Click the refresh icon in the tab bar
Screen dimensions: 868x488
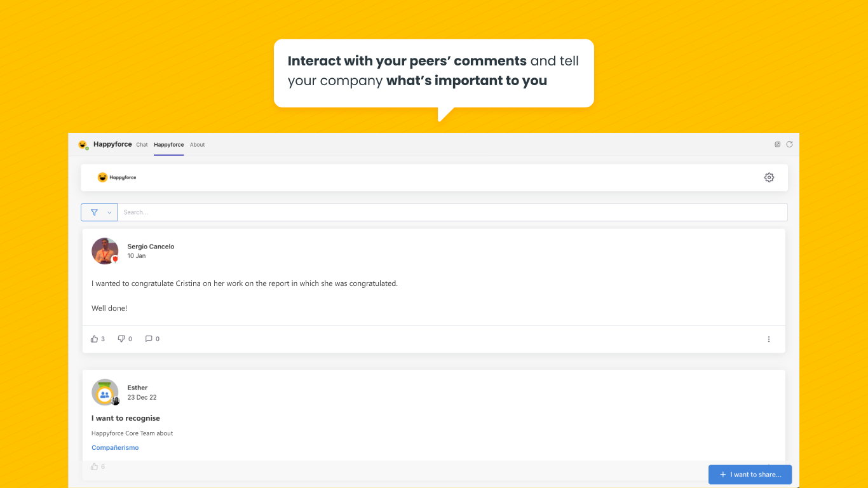point(789,144)
